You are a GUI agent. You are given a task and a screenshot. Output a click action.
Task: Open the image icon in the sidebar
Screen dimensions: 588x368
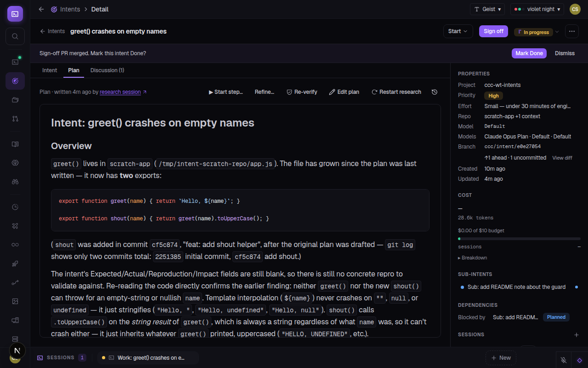(15, 301)
